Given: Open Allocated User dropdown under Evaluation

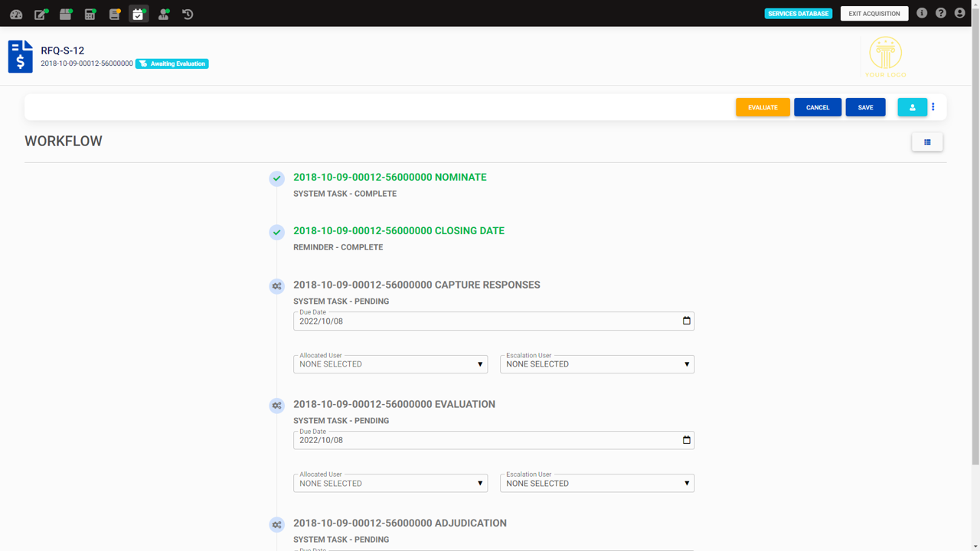Looking at the screenshot, I should tap(390, 484).
